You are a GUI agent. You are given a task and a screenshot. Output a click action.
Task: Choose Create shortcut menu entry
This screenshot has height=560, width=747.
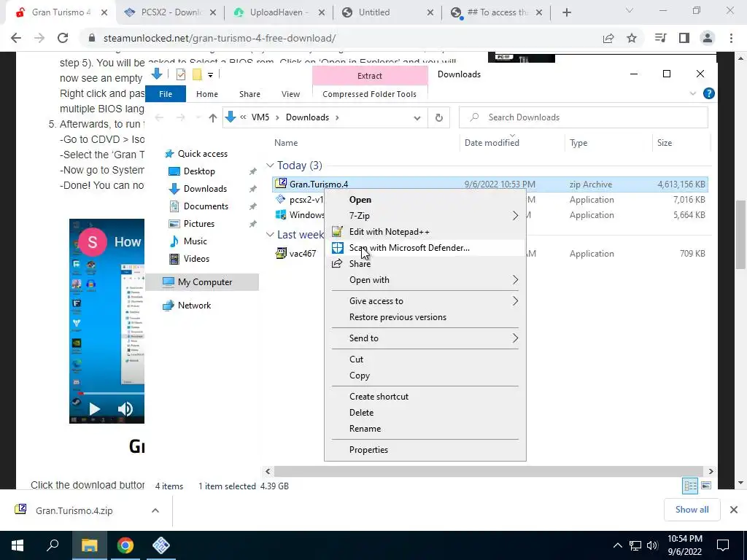[425, 397]
